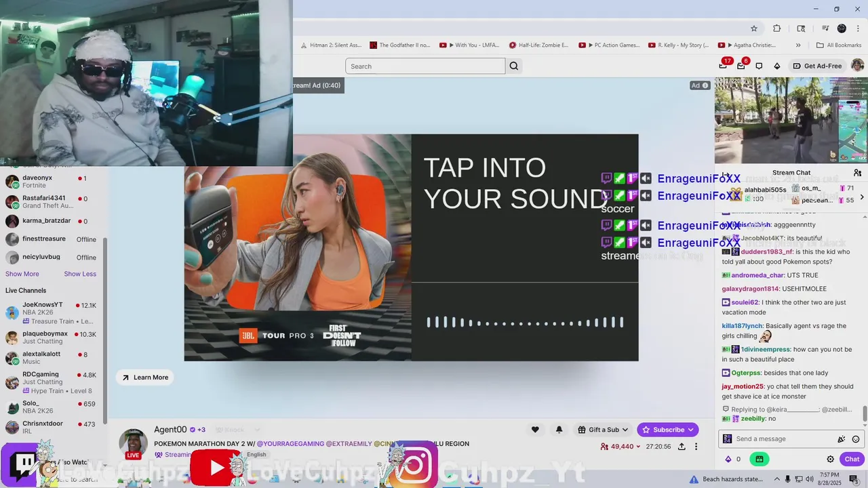Screen dimensions: 868x488
Task: Click the Learn More ad button
Action: (x=145, y=378)
